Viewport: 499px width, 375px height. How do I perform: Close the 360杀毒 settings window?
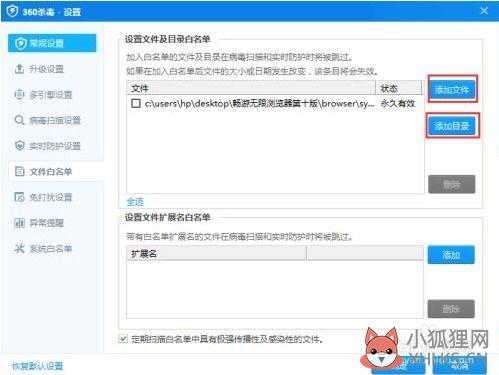484,11
